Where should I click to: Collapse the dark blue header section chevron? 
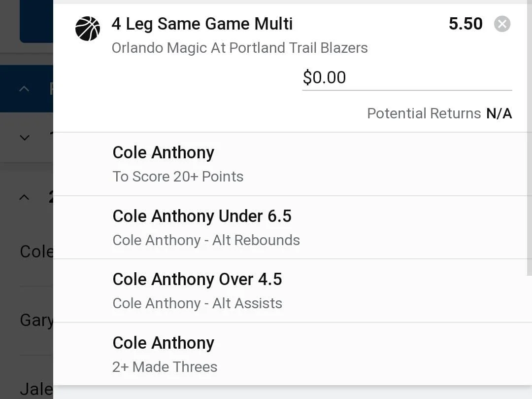24,89
